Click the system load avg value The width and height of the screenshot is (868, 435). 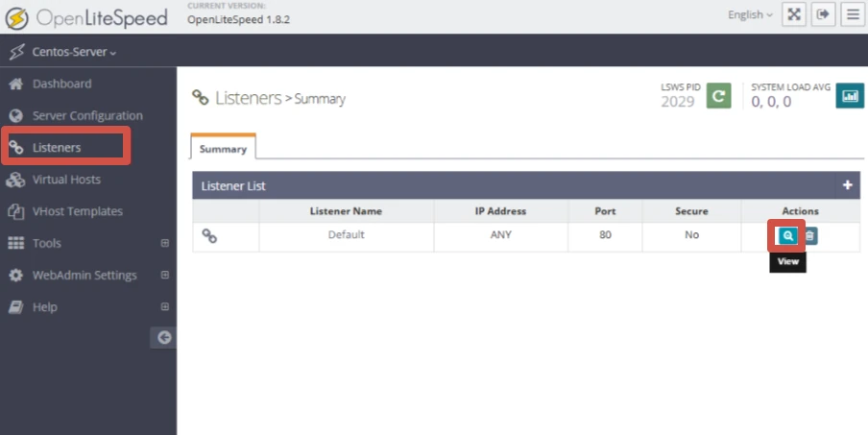coord(771,102)
